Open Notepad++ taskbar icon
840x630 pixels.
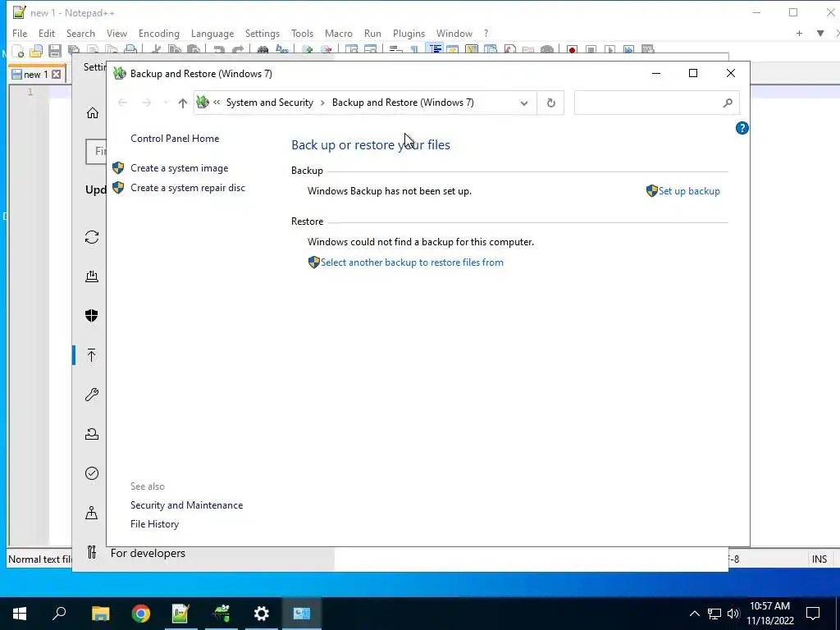[x=180, y=614]
